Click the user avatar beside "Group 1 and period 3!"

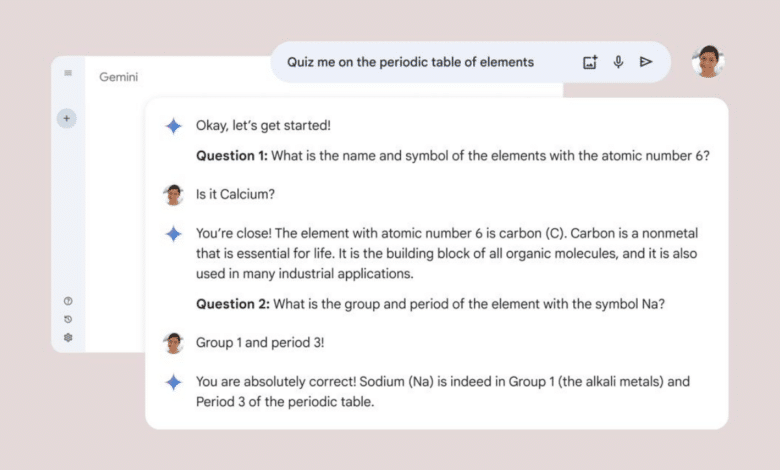click(x=173, y=343)
